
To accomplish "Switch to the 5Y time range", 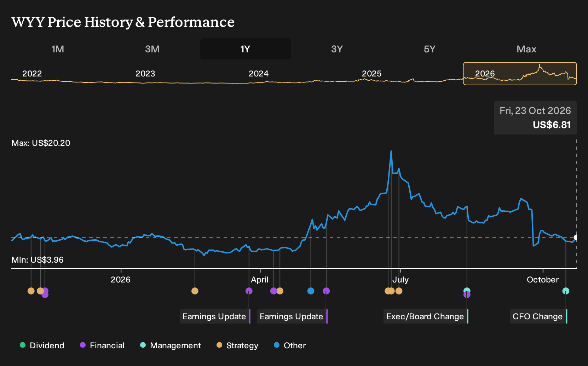I will pos(430,49).
